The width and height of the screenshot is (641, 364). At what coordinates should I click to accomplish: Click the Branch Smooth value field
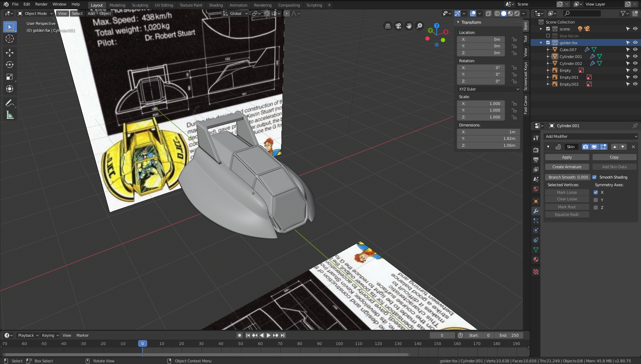click(x=567, y=177)
